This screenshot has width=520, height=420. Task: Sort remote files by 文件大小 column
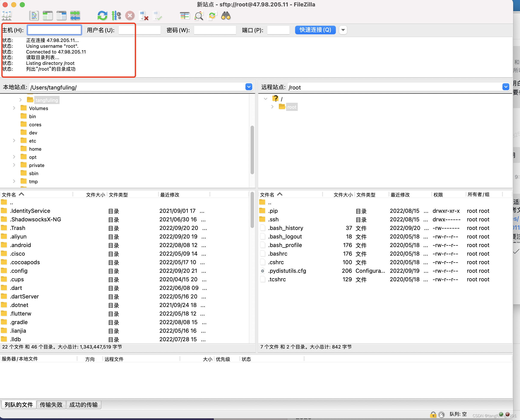[339, 195]
